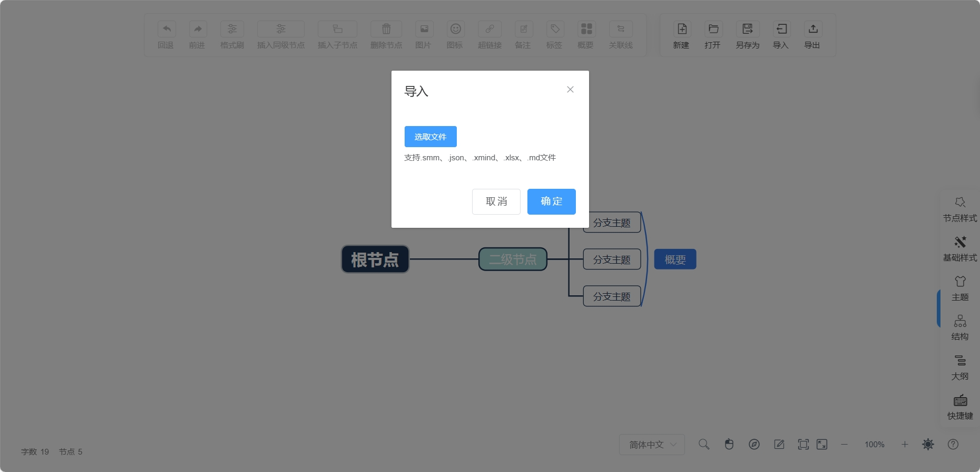The height and width of the screenshot is (472, 980).
Task: Click the fullscreen view icon
Action: (x=822, y=444)
